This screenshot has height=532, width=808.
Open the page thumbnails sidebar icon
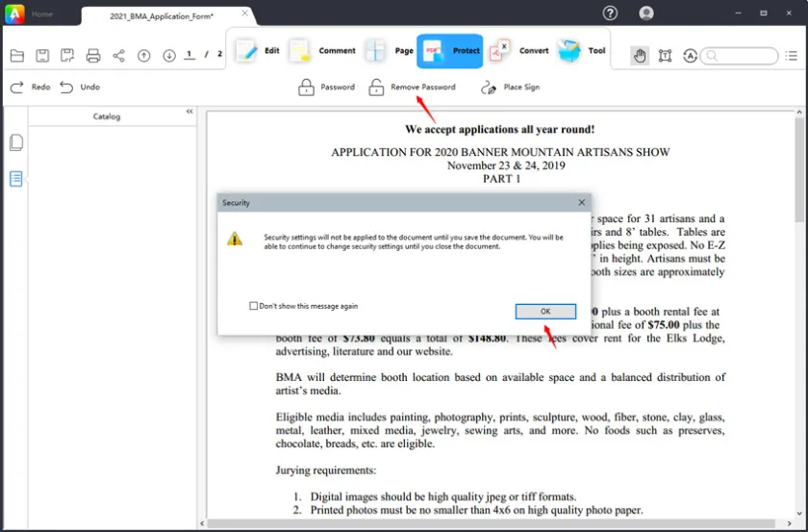click(x=16, y=143)
